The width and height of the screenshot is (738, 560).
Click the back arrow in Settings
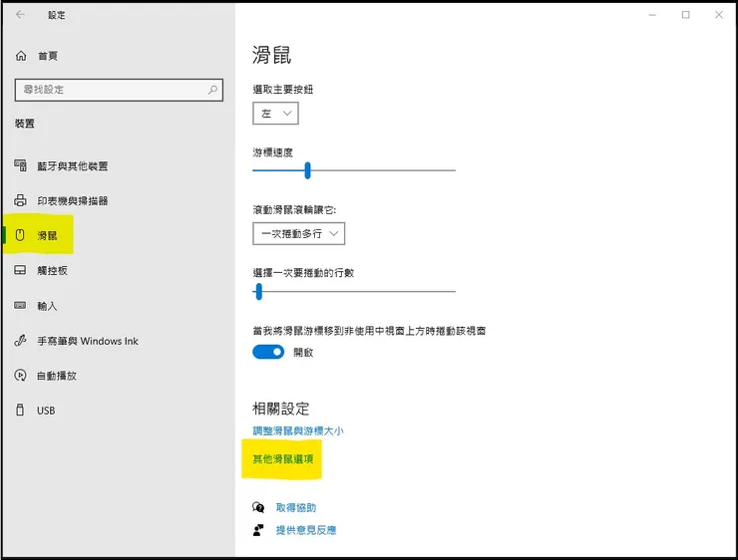pyautogui.click(x=20, y=15)
